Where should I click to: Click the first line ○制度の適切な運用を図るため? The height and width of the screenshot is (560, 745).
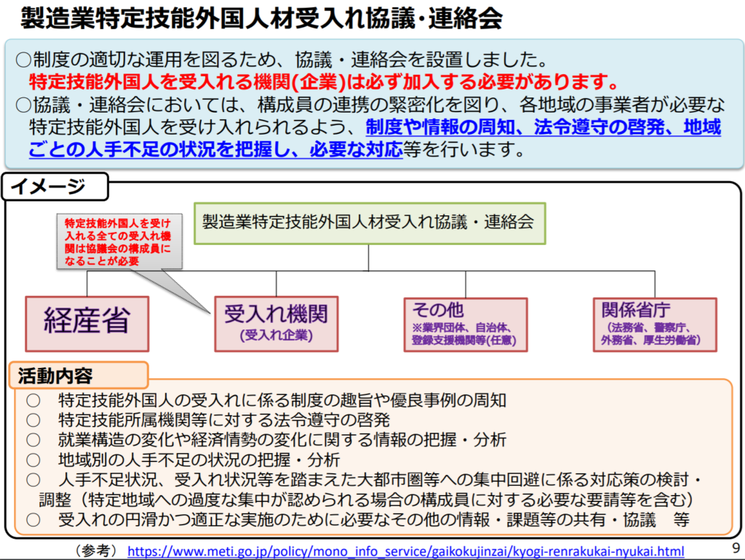(282, 60)
